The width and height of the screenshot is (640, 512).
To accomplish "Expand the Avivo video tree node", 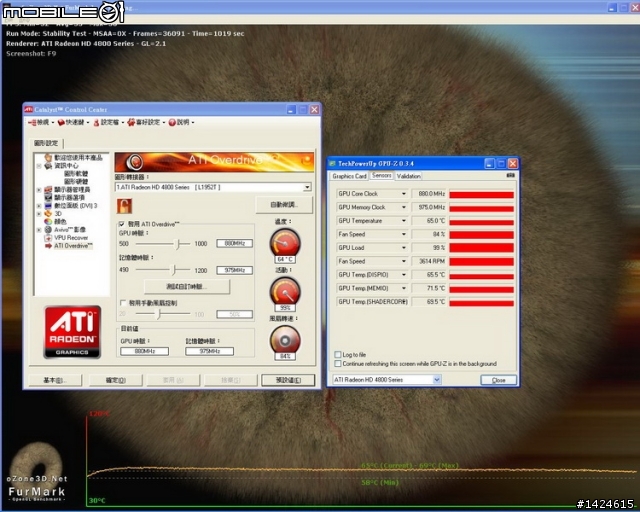I will pos(39,230).
